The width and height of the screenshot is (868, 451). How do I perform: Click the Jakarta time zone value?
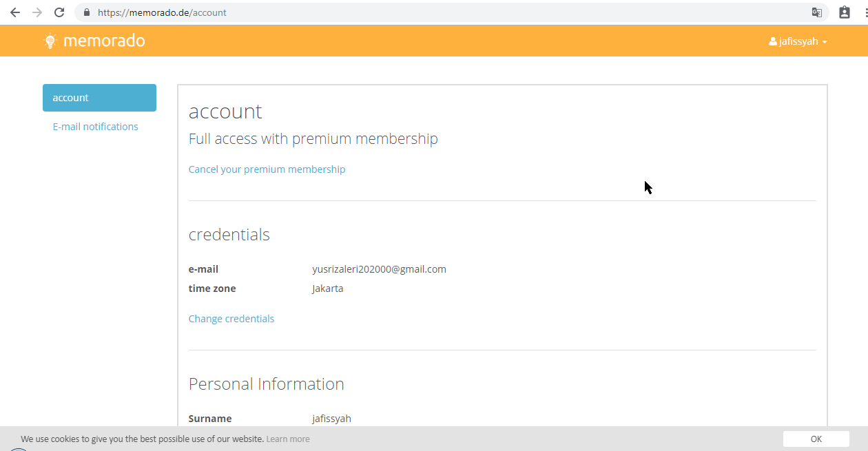[x=328, y=289]
